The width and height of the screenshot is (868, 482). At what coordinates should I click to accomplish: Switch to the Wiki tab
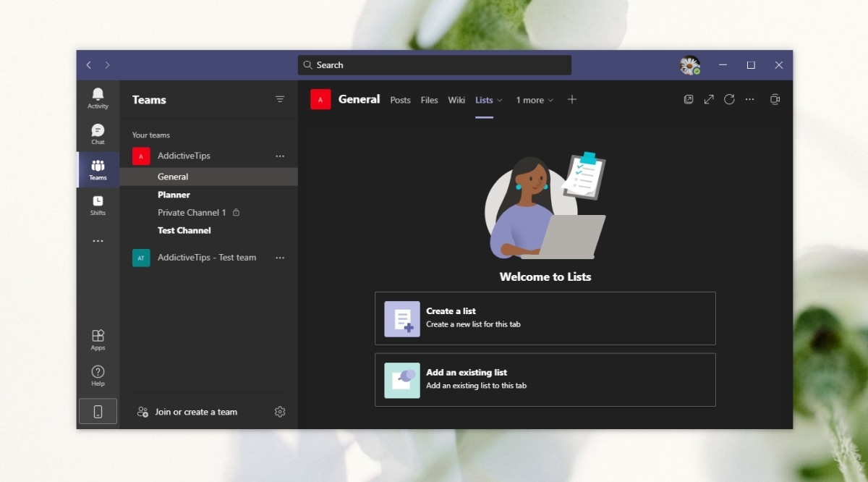coord(456,100)
